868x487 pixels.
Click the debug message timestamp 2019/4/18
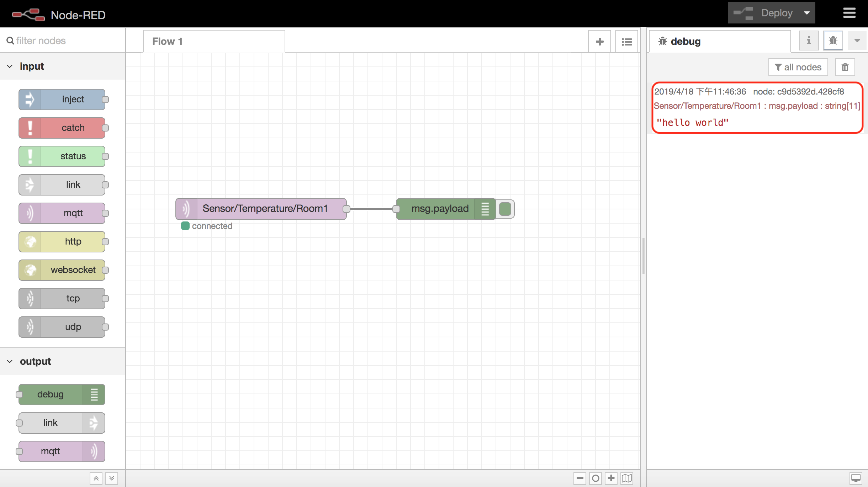(x=700, y=92)
